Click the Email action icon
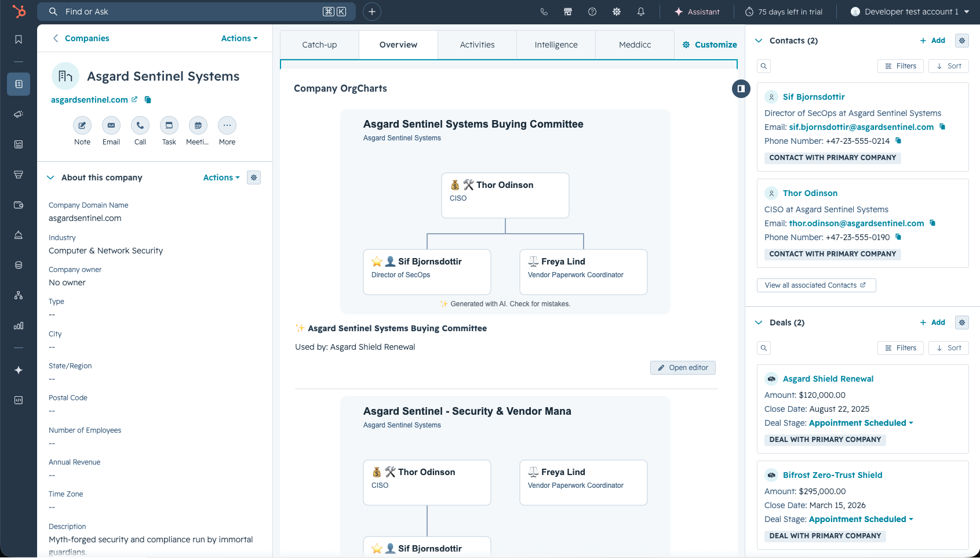The height and width of the screenshot is (558, 980). point(111,125)
